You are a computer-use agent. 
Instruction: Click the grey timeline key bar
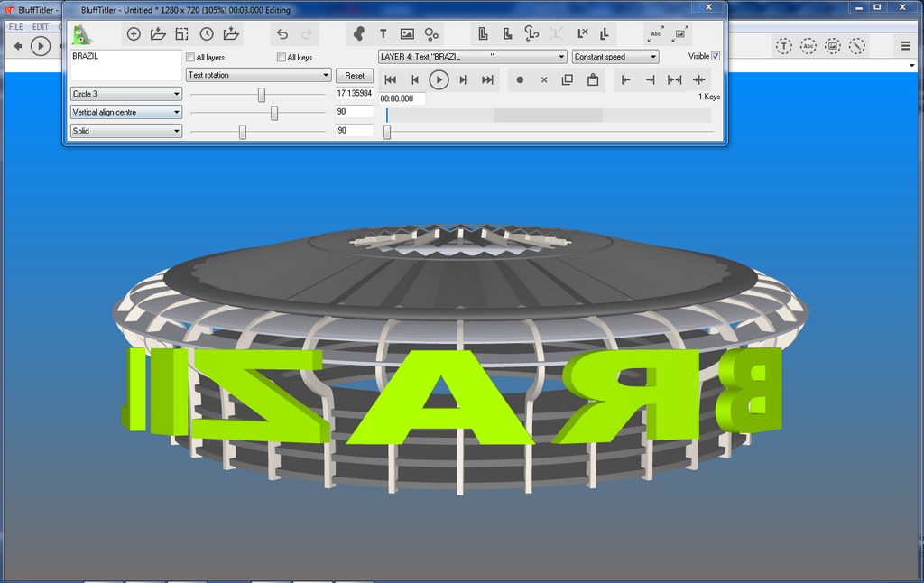[548, 115]
